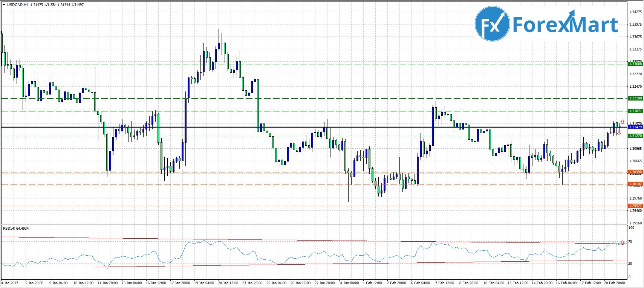Screen dimensions: 644x288
Task: Click the 11 Jan 20:00 time label
Action: [108, 283]
